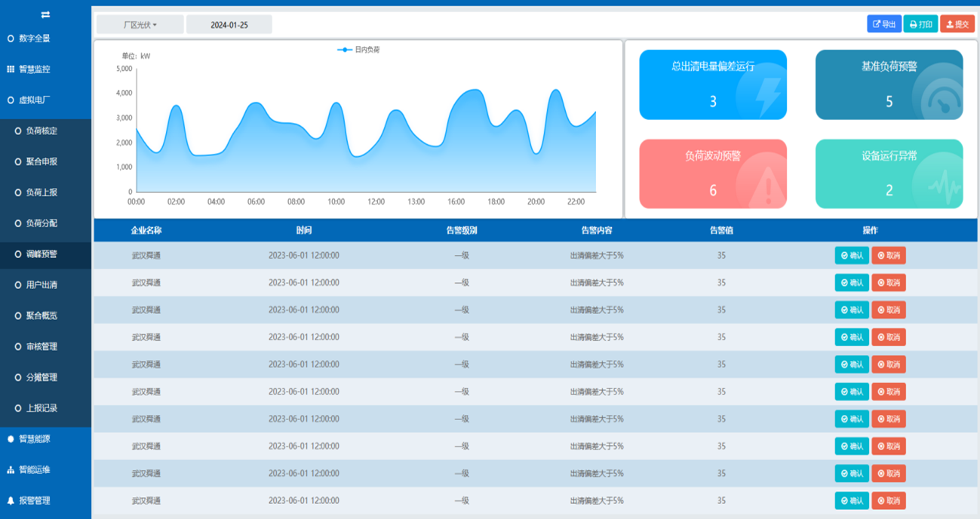Go to 上报记录 page

(x=41, y=408)
